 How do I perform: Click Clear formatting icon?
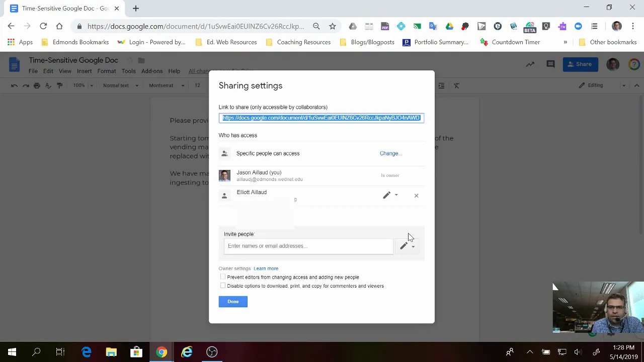[456, 85]
